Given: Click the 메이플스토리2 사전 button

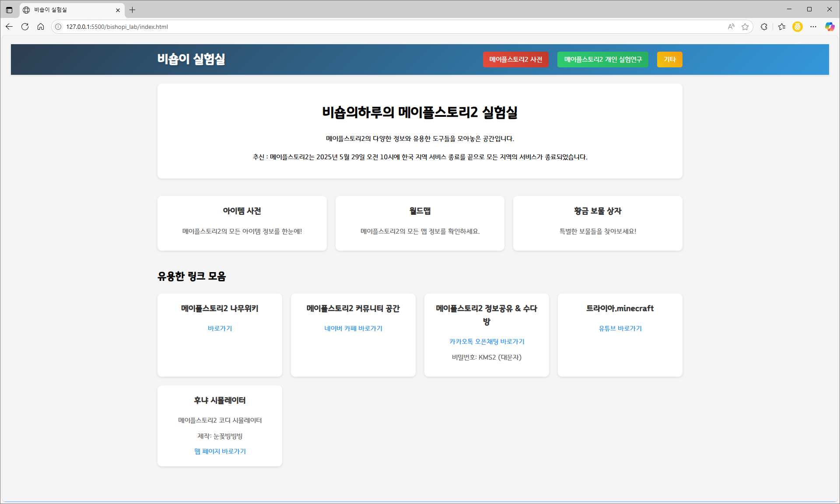Looking at the screenshot, I should [x=515, y=59].
